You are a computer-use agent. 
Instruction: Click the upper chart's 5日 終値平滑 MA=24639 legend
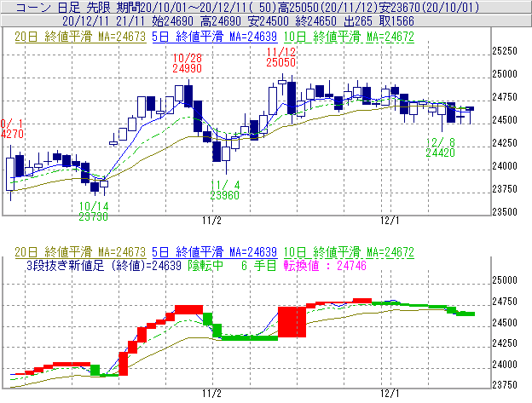[215, 37]
